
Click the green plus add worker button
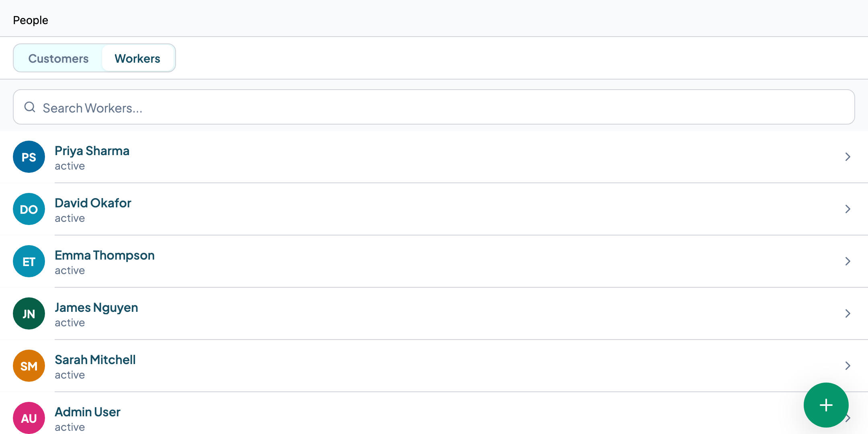pos(826,405)
